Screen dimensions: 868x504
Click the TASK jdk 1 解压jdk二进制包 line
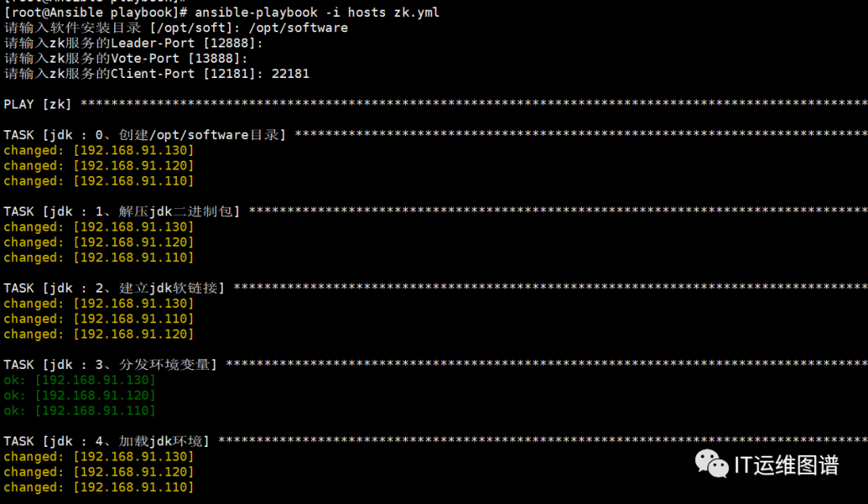tap(436, 211)
